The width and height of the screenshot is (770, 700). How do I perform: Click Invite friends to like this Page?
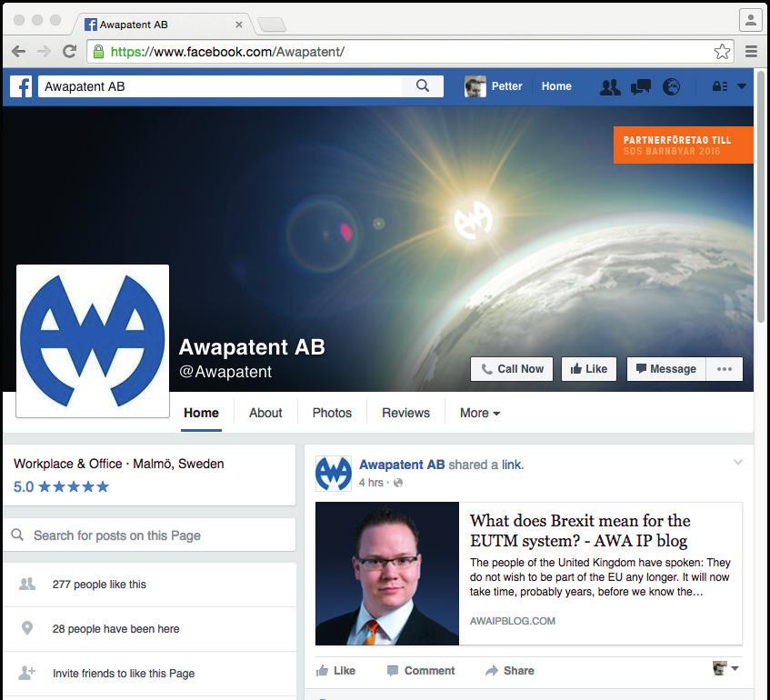pyautogui.click(x=124, y=674)
